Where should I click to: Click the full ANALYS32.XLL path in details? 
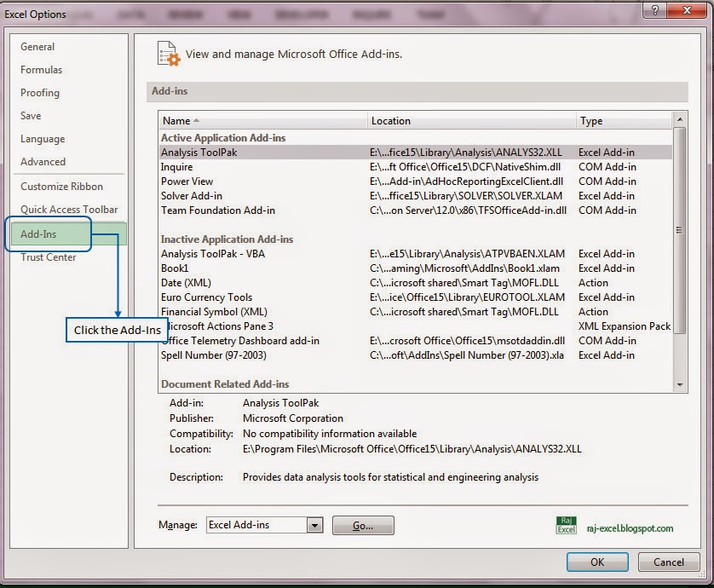[x=412, y=449]
